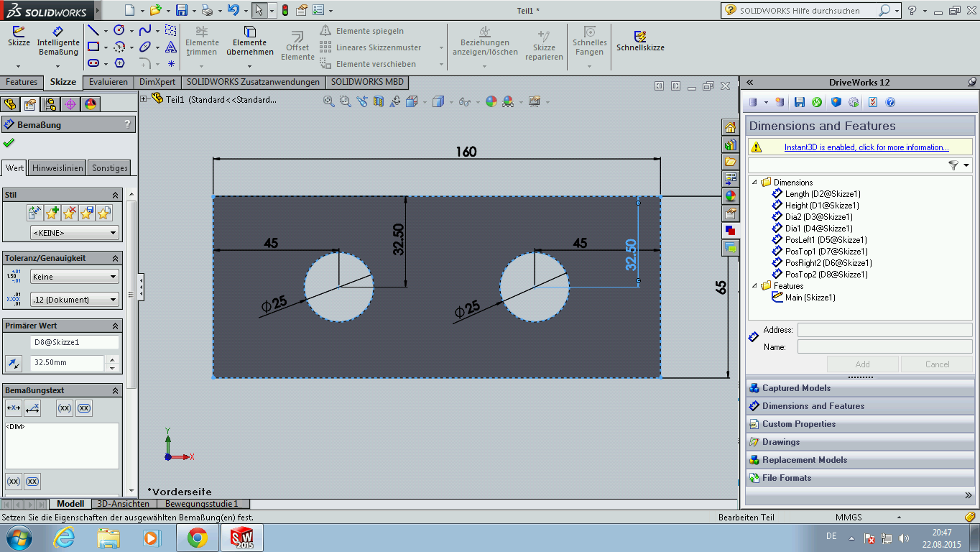Viewport: 980px width, 552px height.
Task: Select the Ellipse sketch tool
Action: coord(145,47)
